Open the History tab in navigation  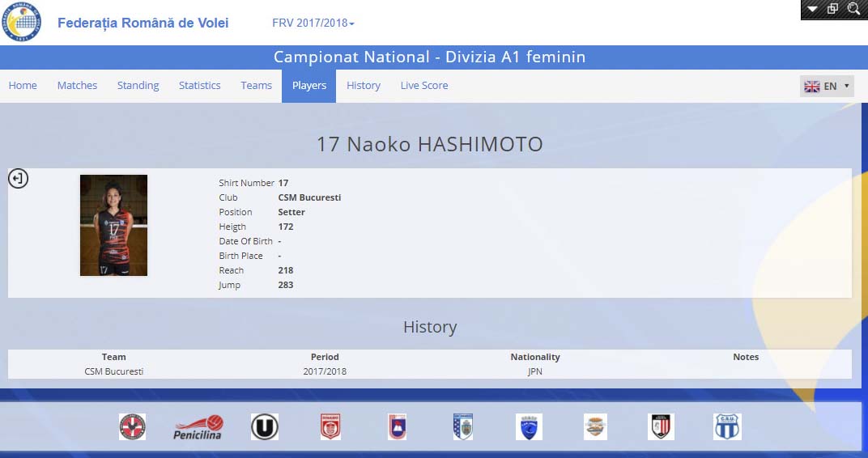(x=363, y=86)
